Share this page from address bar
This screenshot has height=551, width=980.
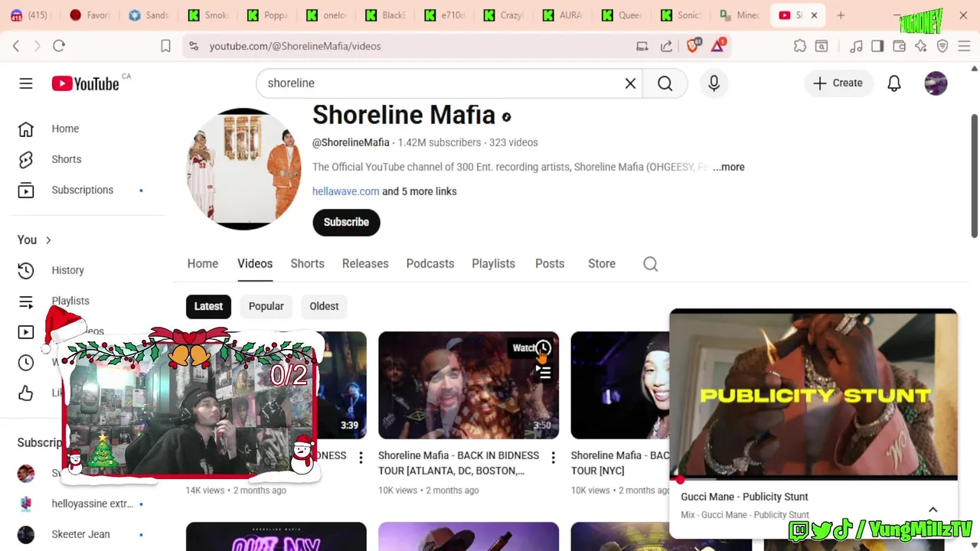(666, 46)
